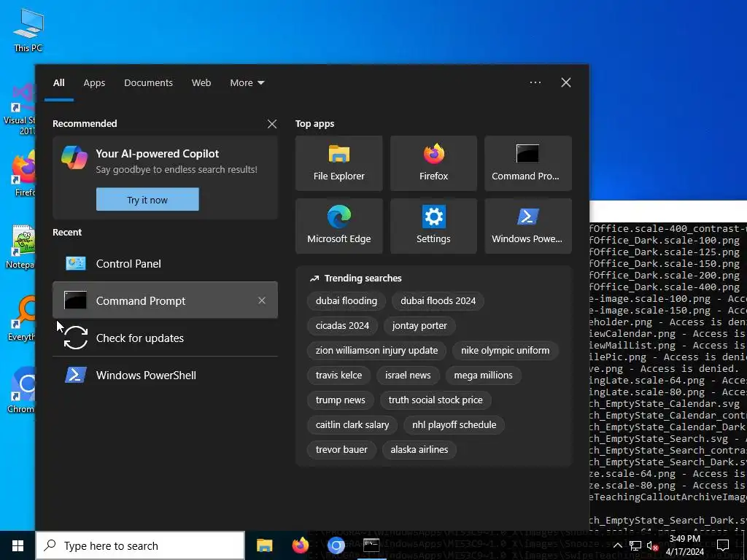The width and height of the screenshot is (747, 560).
Task: Open Windows PowerShell tile in Top apps
Action: 528,226
